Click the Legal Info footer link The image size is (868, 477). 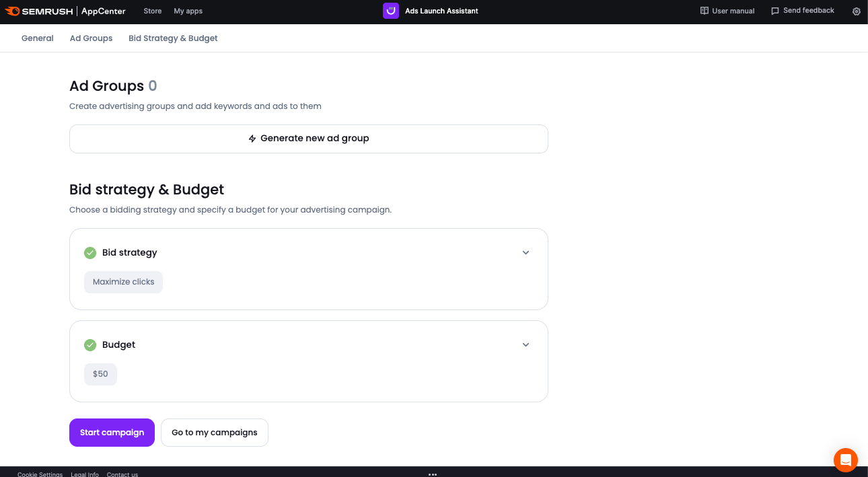coord(85,474)
